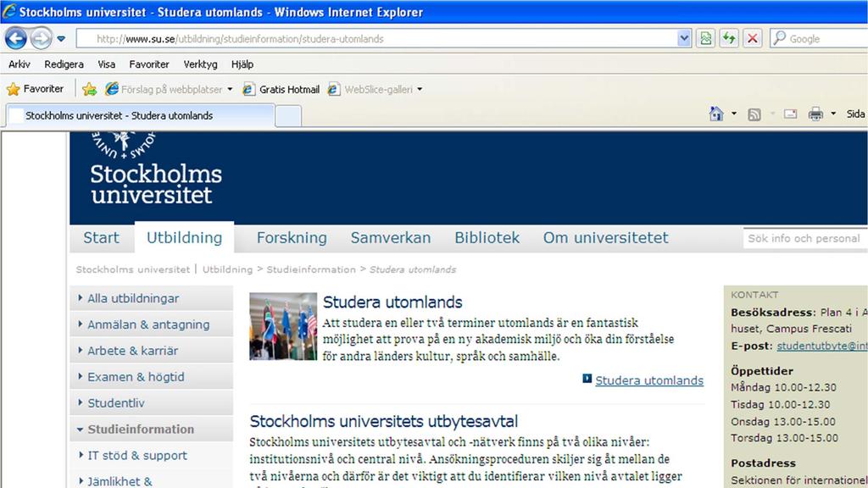Viewport: 868px width, 488px height.
Task: Click the Måndag 10.00-12.30 opening hours text
Action: (x=783, y=387)
